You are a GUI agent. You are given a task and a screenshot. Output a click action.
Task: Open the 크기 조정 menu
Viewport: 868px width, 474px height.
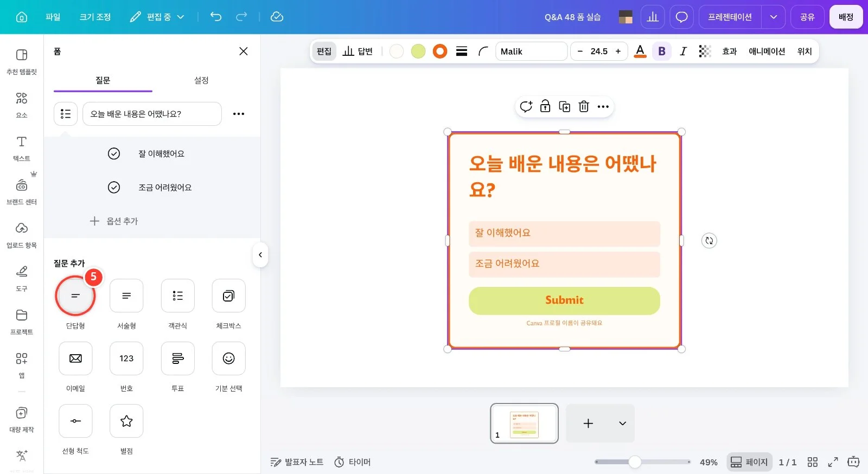(x=95, y=17)
